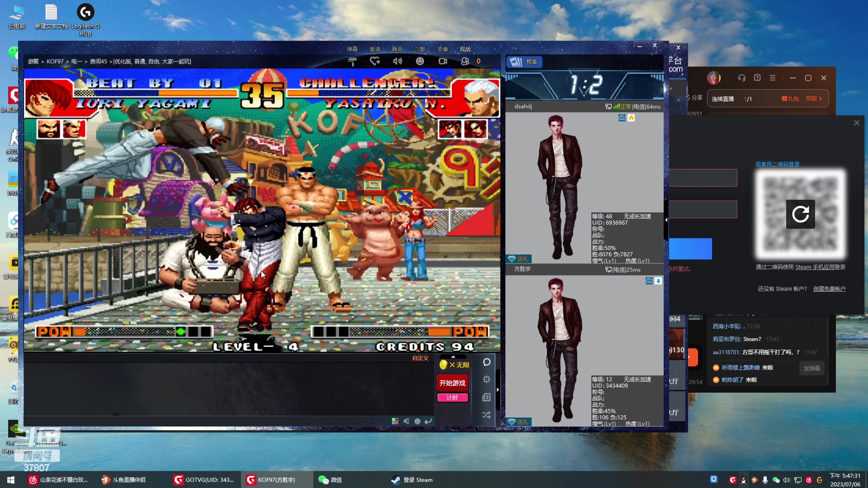Click the 自定义 custom label
This screenshot has width=868, height=488.
click(x=420, y=358)
